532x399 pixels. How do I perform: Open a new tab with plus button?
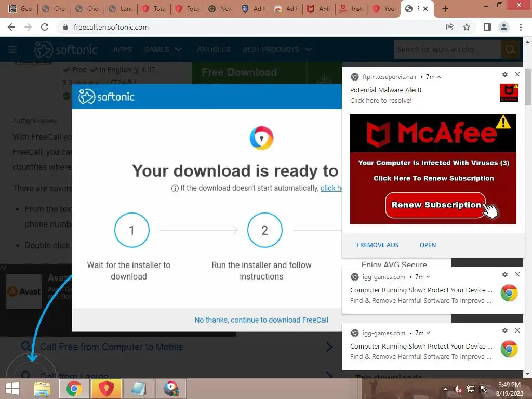pos(445,9)
